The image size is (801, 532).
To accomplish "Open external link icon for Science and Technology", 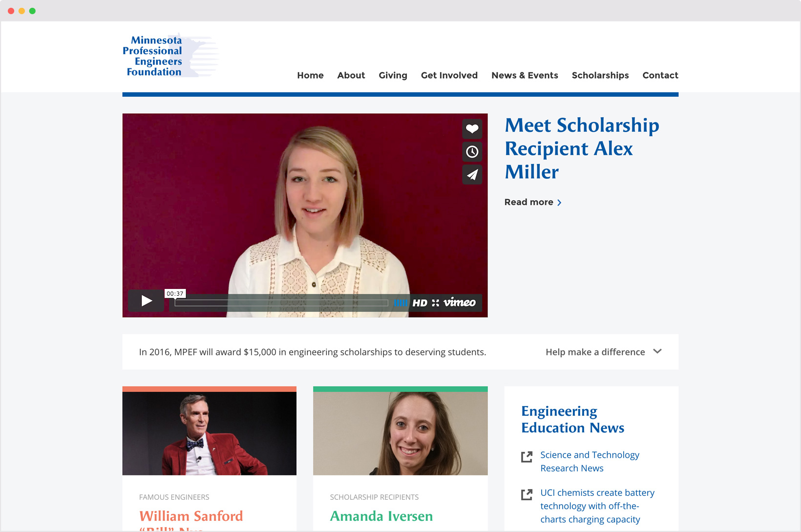I will (x=527, y=457).
